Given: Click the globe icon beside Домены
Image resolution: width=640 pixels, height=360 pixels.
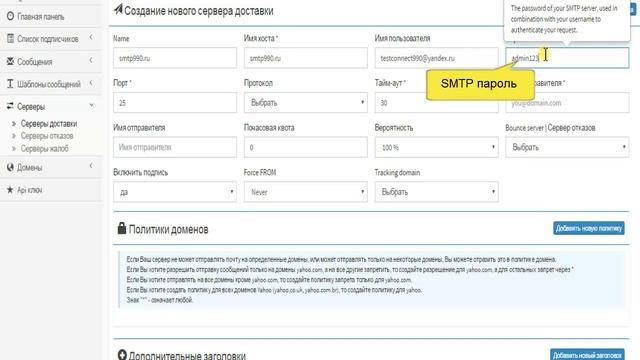Looking at the screenshot, I should point(10,167).
